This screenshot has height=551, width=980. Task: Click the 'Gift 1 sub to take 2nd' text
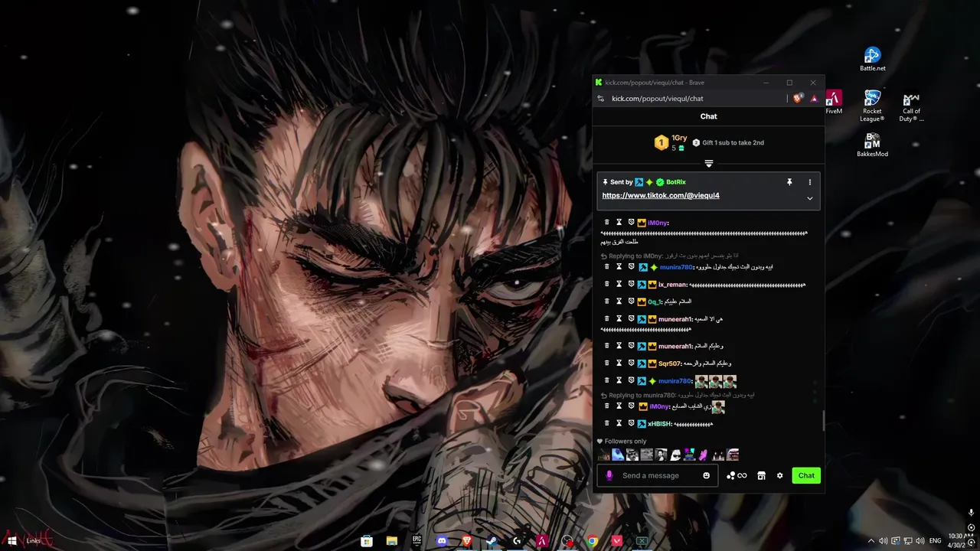point(733,143)
